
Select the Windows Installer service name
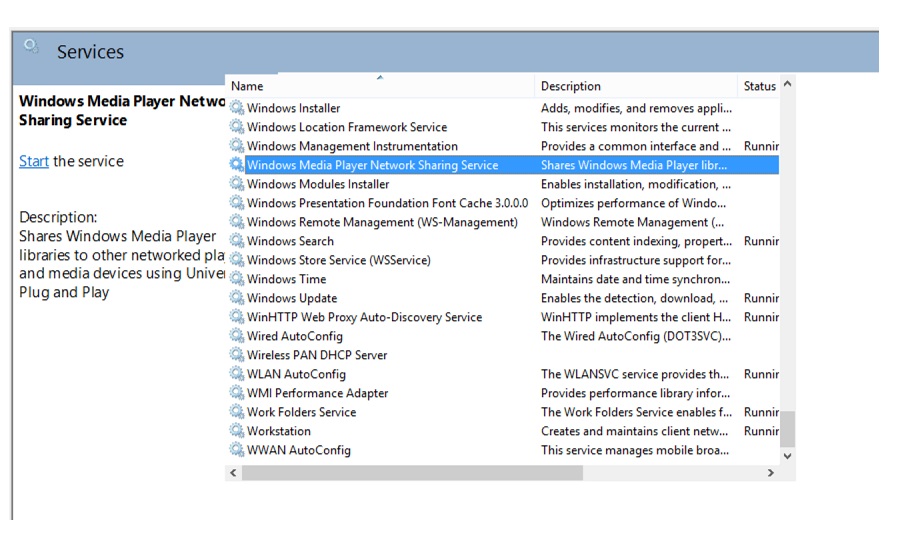click(x=293, y=108)
